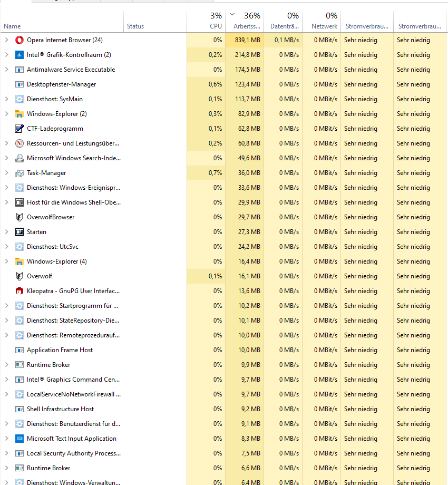Expand the Antimalware Service Executable row
The image size is (448, 485).
[x=6, y=70]
